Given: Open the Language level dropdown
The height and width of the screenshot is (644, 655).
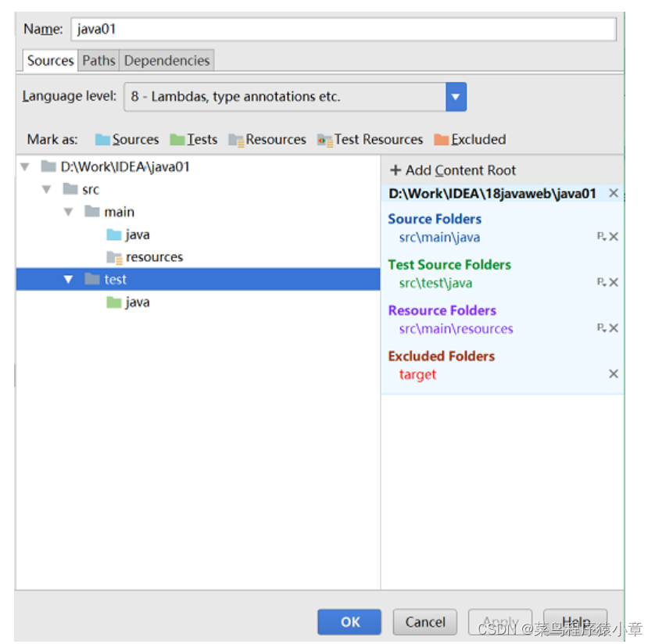Looking at the screenshot, I should pyautogui.click(x=456, y=97).
